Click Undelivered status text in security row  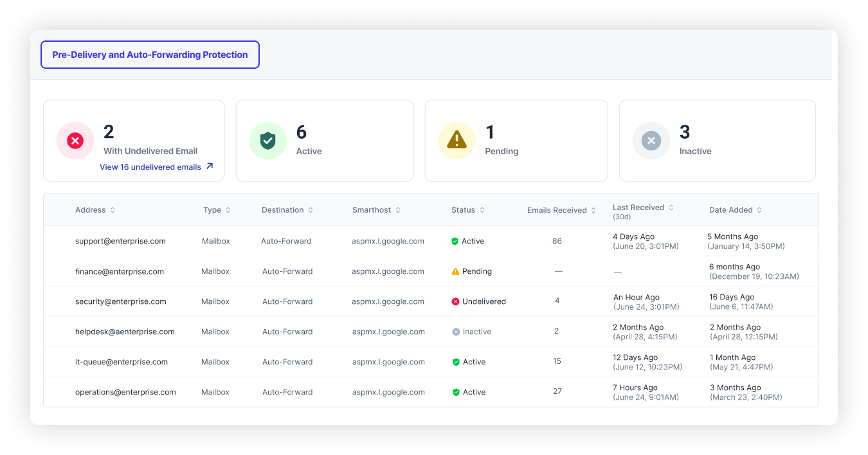(484, 301)
